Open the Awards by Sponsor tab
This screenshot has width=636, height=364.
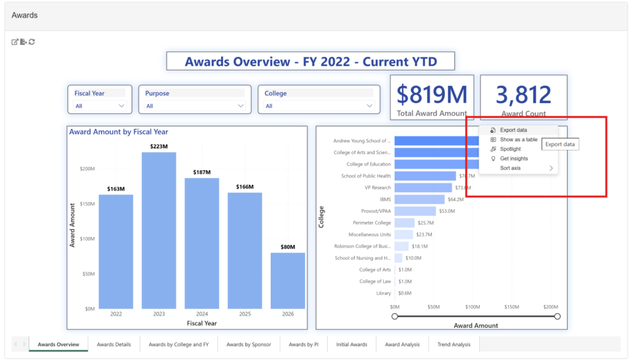pos(249,344)
